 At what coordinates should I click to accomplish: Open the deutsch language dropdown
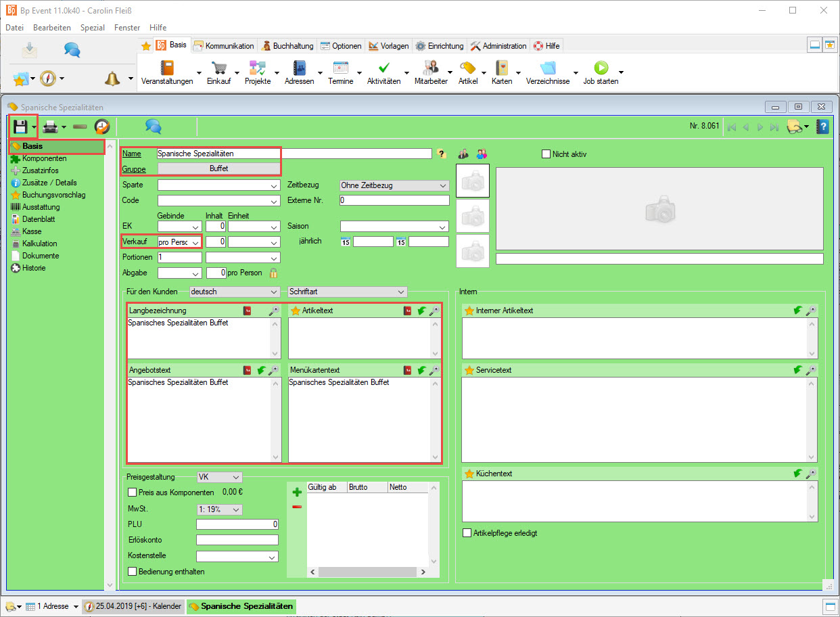(x=234, y=292)
